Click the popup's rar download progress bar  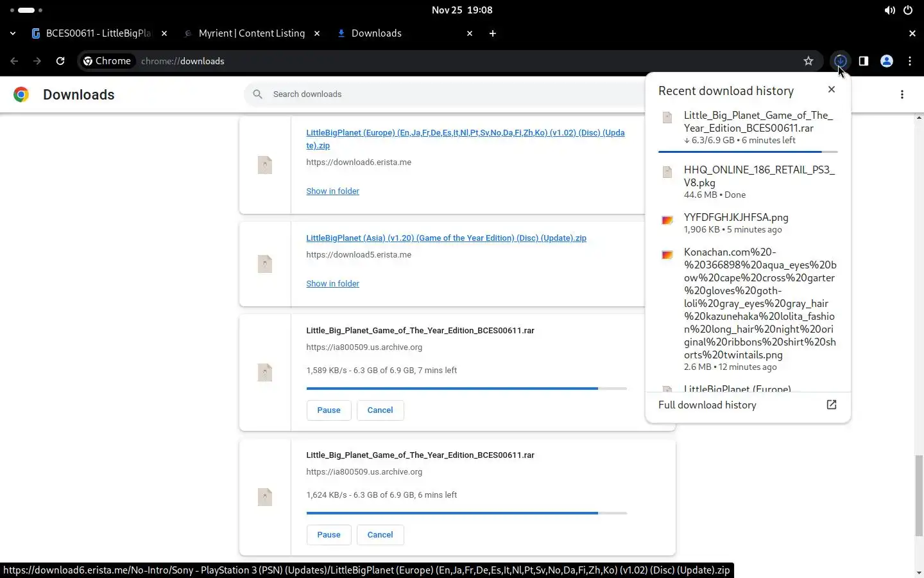(748, 152)
